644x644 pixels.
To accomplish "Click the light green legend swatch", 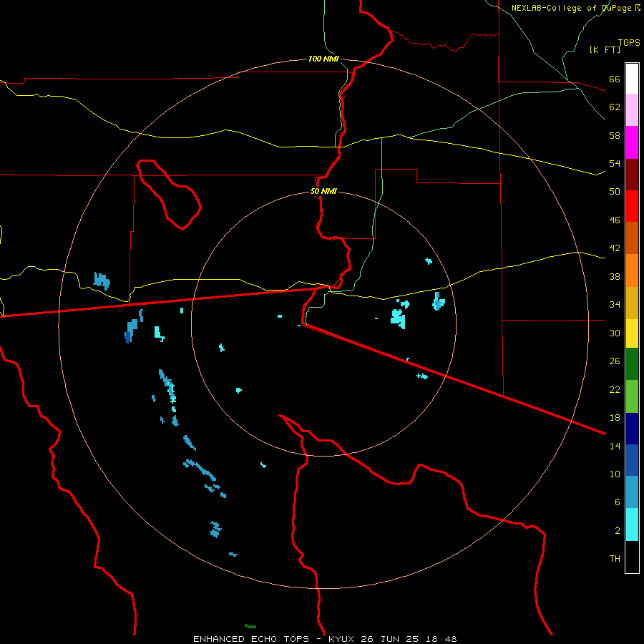I will click(x=632, y=396).
